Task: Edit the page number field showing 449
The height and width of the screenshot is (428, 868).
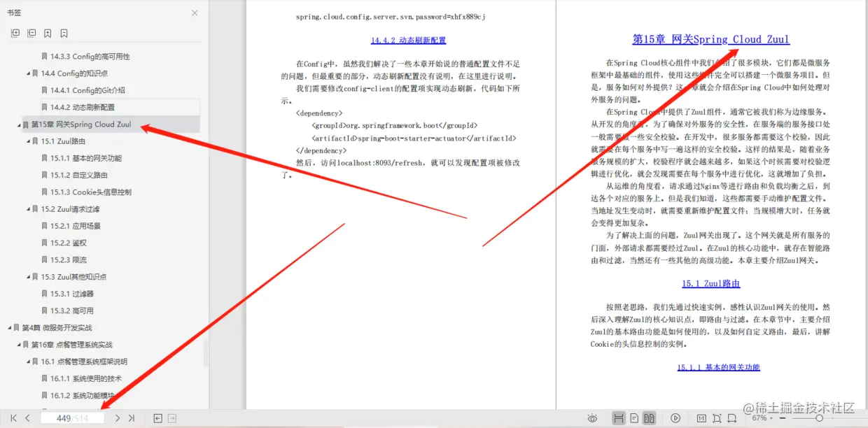Action: click(72, 418)
